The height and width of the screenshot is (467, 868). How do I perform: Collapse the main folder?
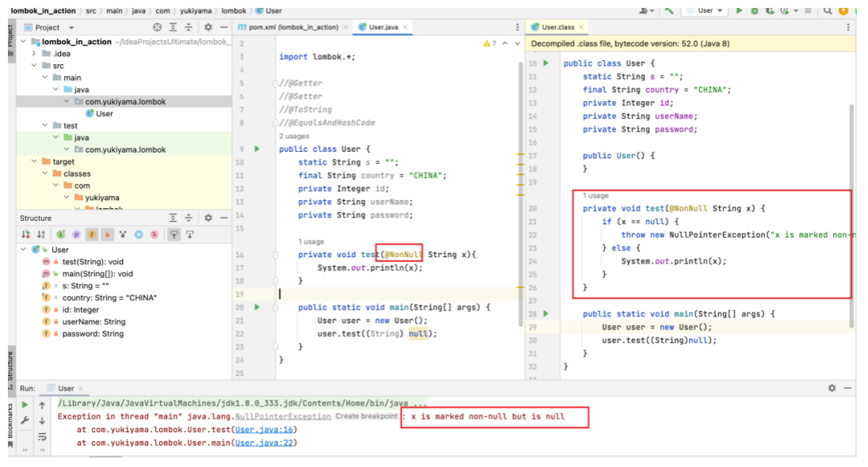pos(45,78)
